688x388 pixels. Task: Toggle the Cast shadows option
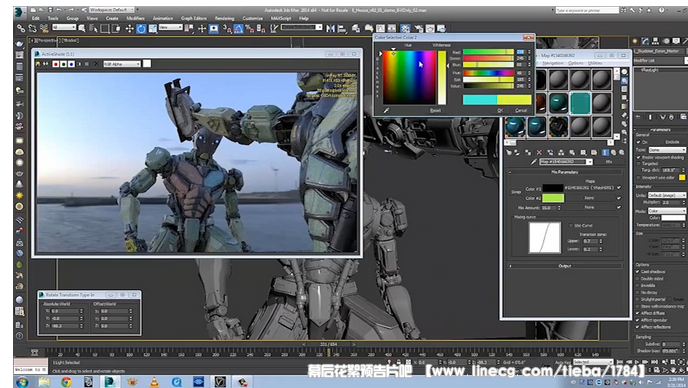point(638,272)
